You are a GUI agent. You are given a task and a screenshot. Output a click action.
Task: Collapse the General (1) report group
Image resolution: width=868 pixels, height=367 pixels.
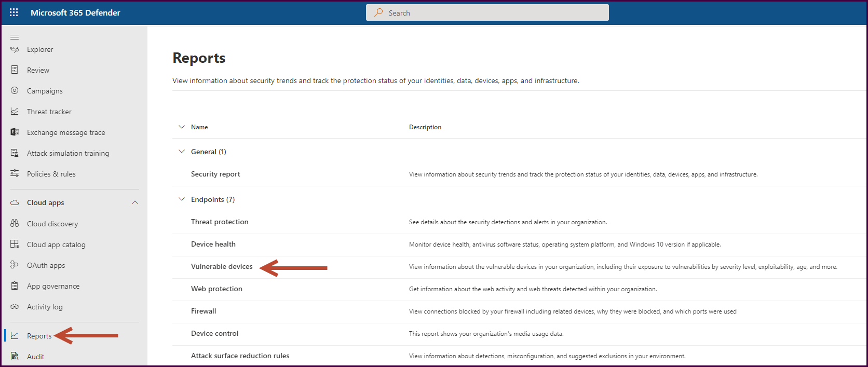[x=182, y=152]
